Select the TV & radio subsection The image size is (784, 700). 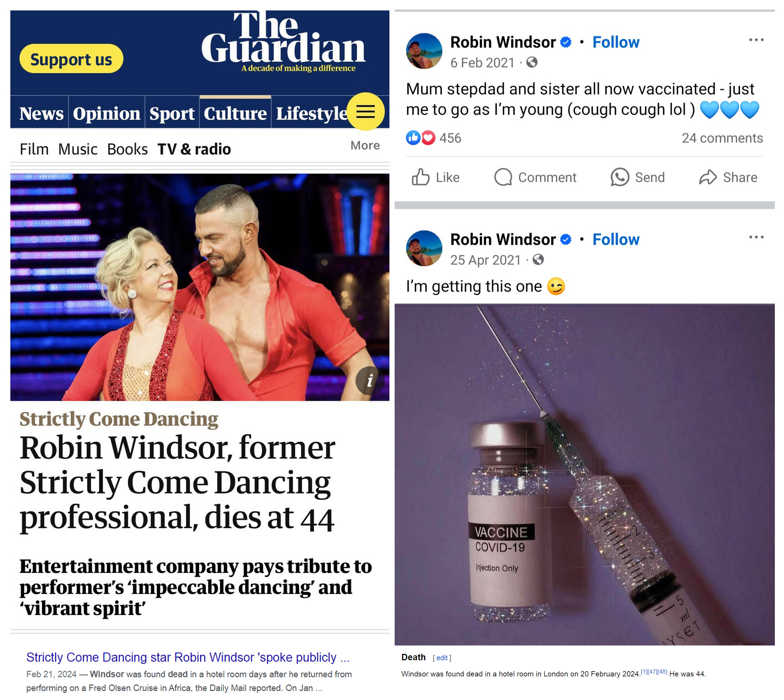[x=194, y=149]
